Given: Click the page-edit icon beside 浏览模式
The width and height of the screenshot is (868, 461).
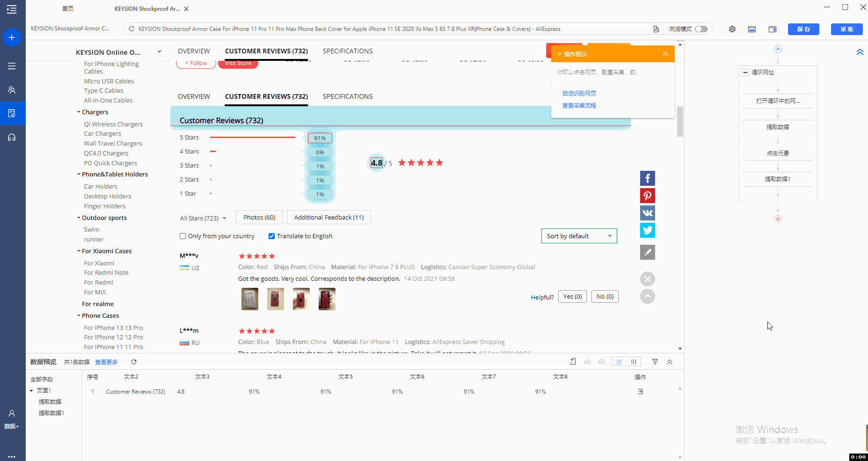Looking at the screenshot, I should tap(656, 29).
